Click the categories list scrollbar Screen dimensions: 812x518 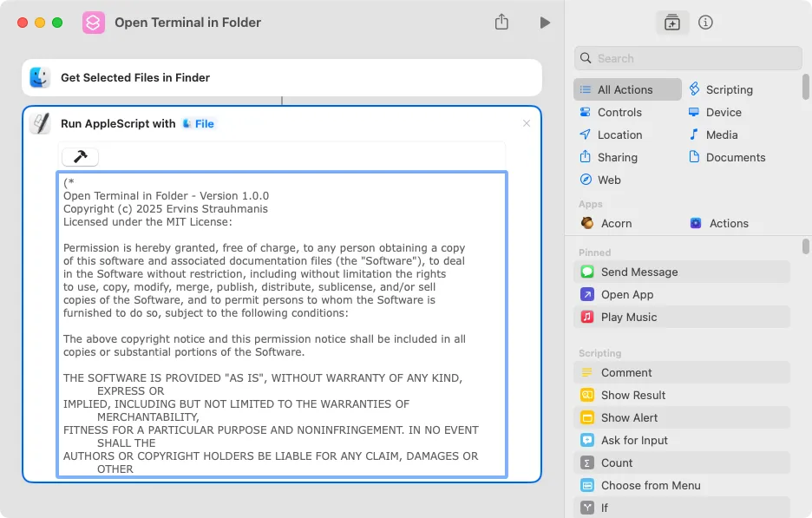coord(805,87)
